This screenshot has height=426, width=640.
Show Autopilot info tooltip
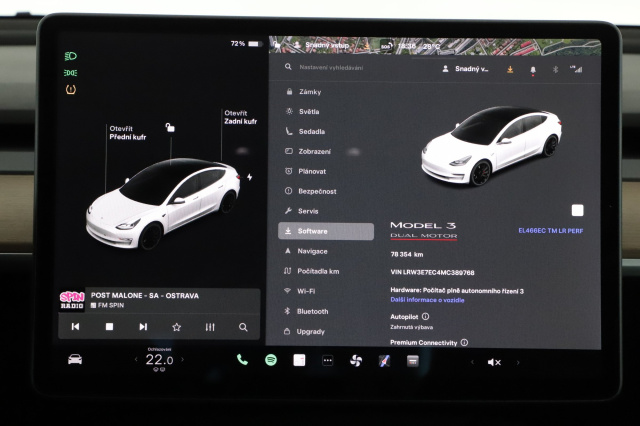point(426,316)
